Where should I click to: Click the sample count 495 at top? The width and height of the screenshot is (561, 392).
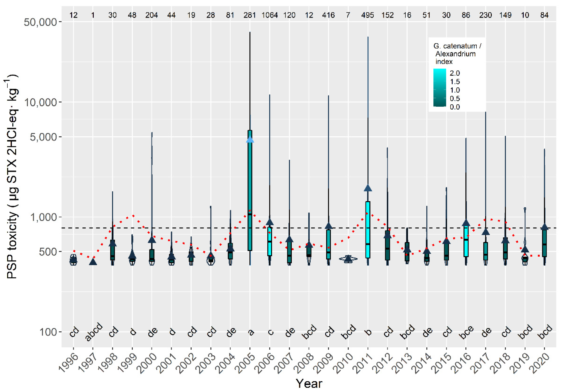[367, 15]
